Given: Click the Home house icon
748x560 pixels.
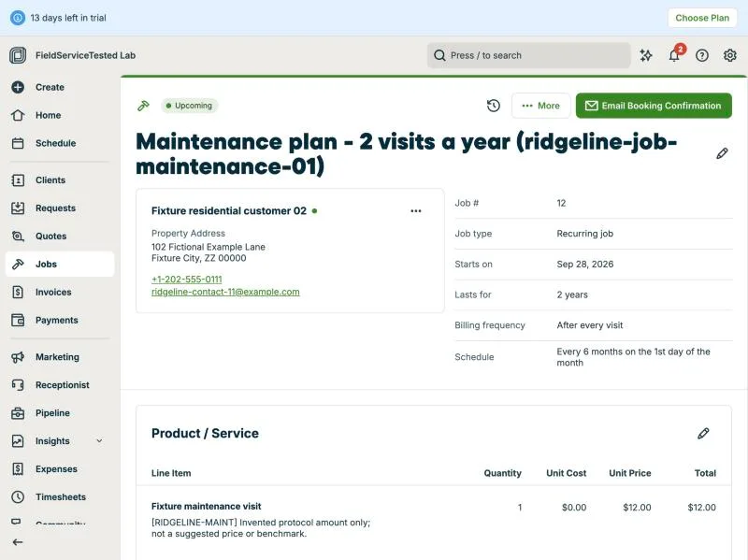Looking at the screenshot, I should click(18, 115).
